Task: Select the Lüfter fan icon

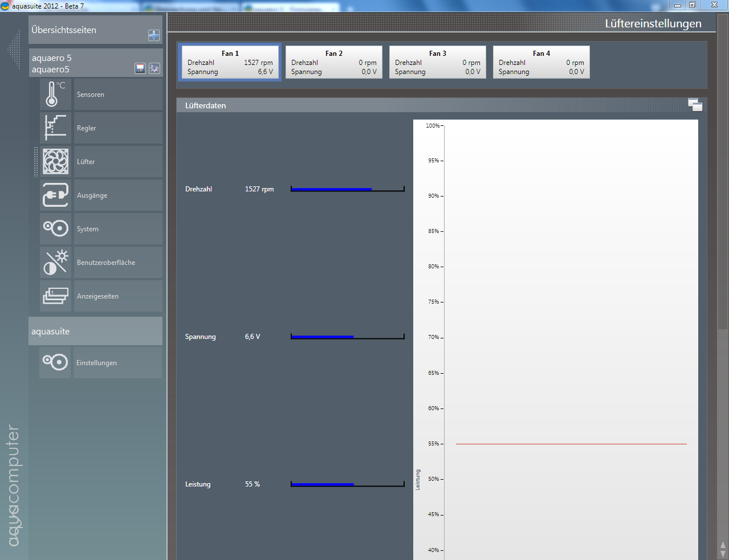Action: pos(55,161)
